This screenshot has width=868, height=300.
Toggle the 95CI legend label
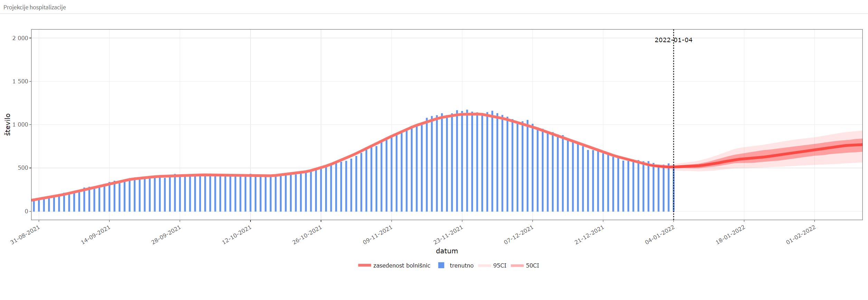(500, 265)
